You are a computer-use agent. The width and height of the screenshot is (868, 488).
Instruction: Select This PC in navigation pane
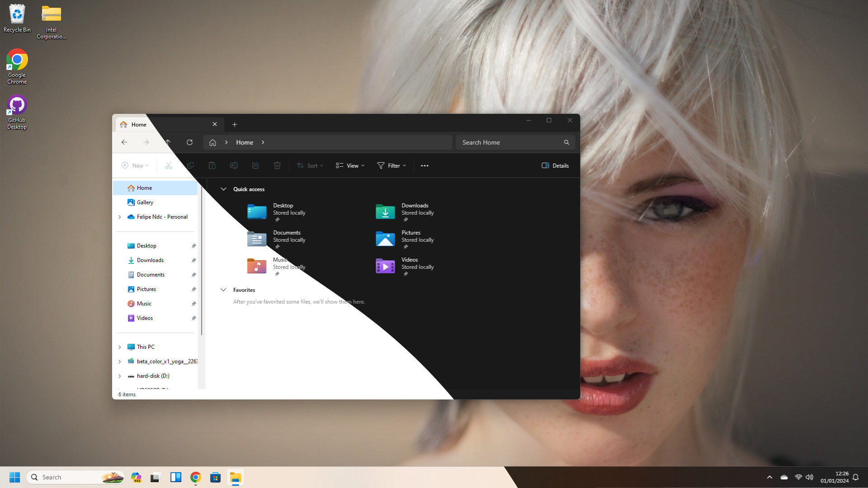point(155,347)
